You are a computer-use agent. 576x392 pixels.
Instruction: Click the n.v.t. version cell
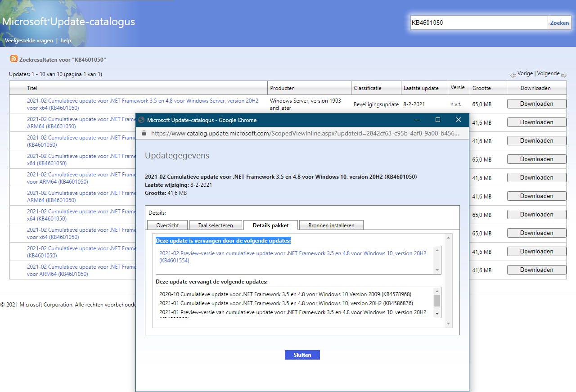(x=456, y=104)
